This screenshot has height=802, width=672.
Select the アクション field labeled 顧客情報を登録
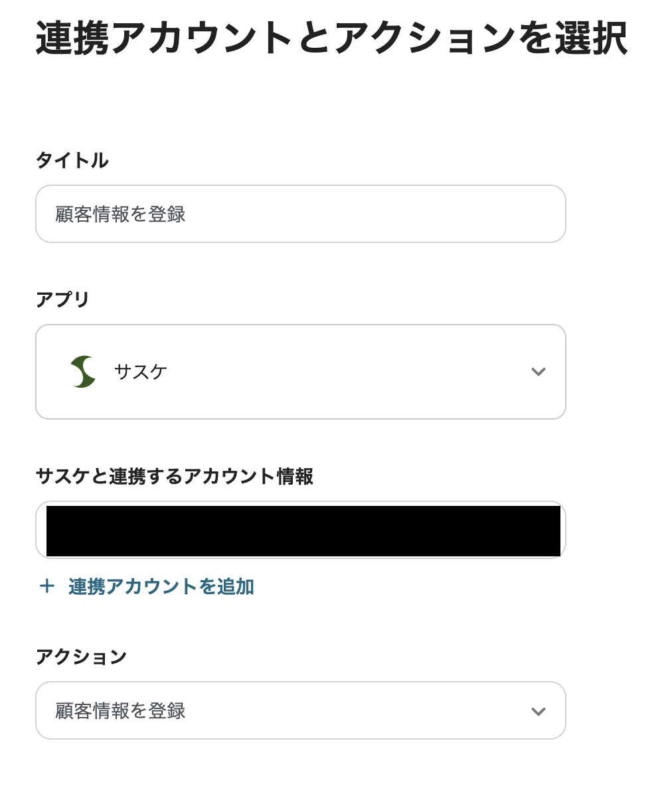(x=300, y=710)
